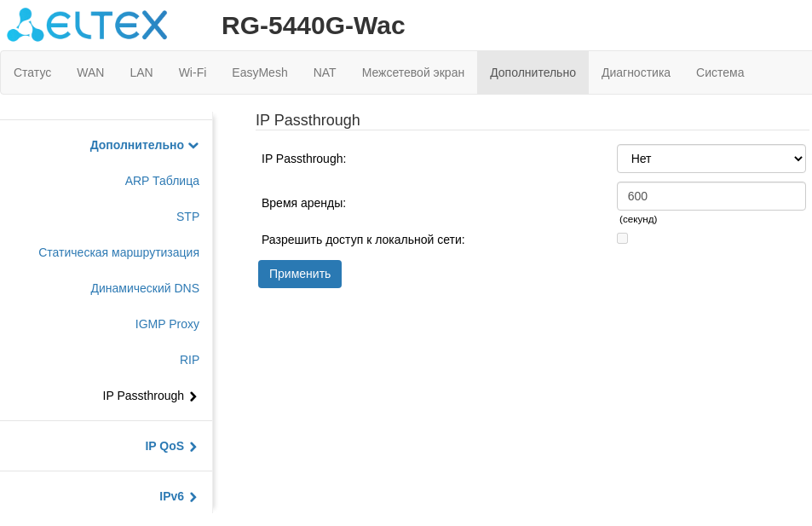Open Динамический DNS page
The height and width of the screenshot is (526, 812).
tap(145, 288)
